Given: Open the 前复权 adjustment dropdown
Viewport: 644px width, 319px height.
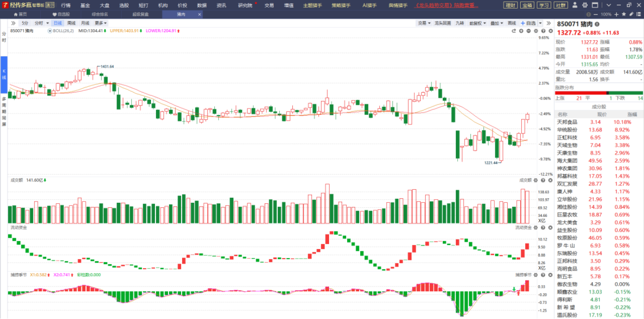Looking at the screenshot, I should click(x=478, y=23).
